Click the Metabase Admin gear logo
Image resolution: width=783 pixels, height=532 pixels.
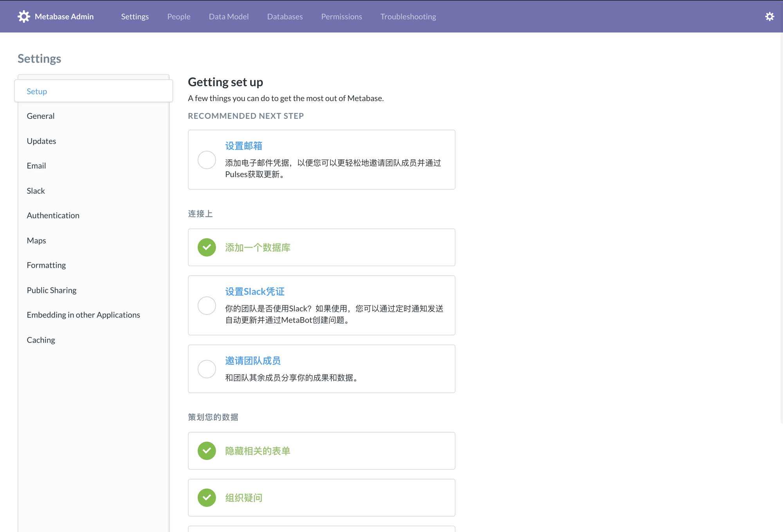click(24, 16)
